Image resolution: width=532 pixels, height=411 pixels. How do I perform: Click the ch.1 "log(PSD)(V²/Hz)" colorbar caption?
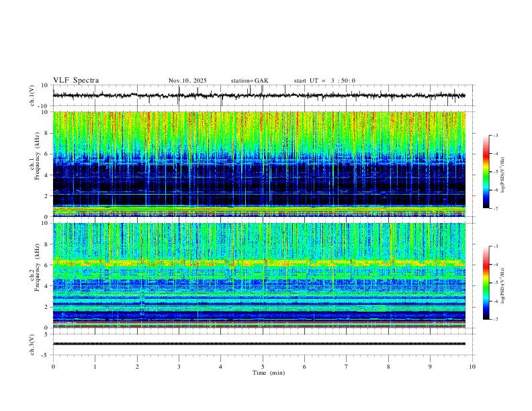pos(503,175)
